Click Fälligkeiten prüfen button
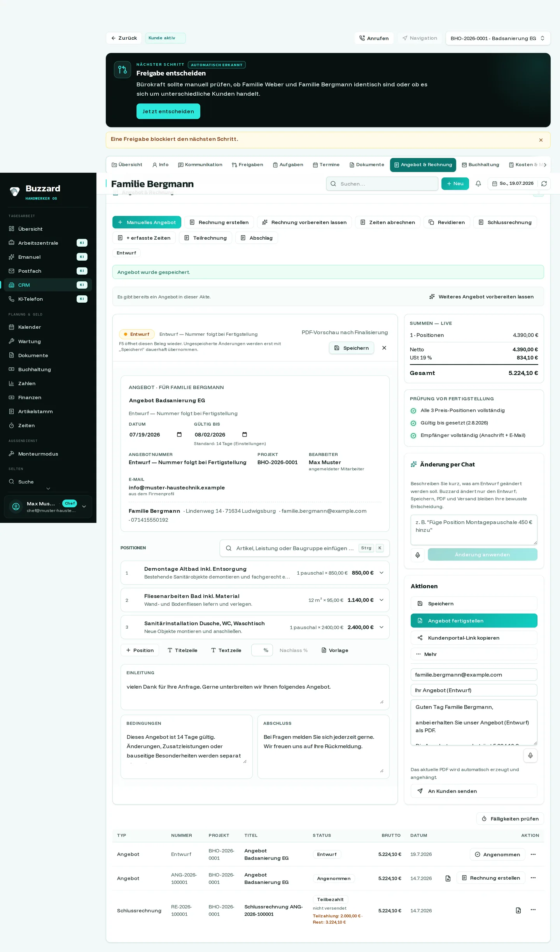Viewport: 560px width, 952px height. pos(510,819)
